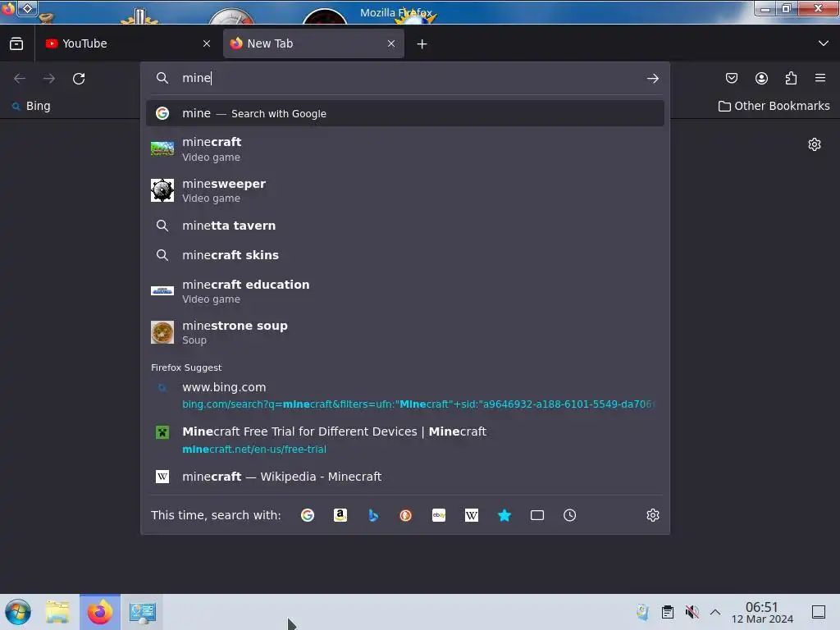
Task: Open a new tab with plus button
Action: 422,44
